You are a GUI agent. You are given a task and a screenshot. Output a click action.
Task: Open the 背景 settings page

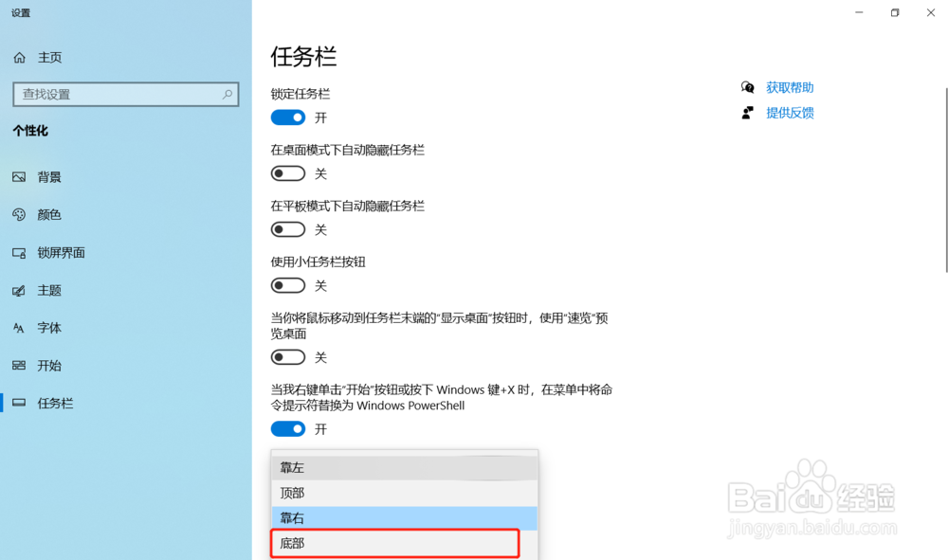[49, 177]
